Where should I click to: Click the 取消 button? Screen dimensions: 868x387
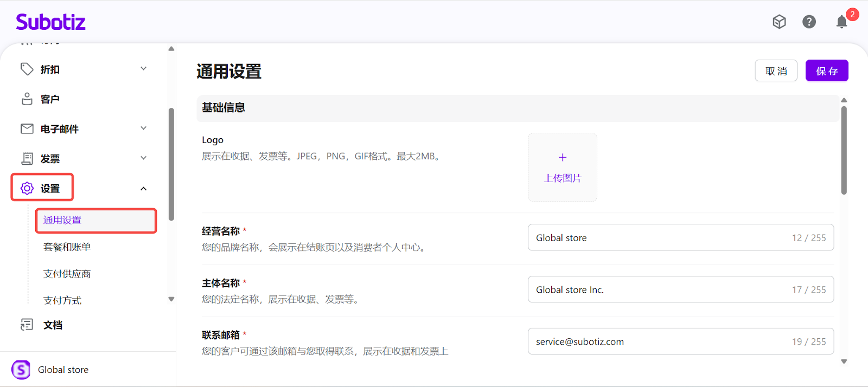[x=776, y=71]
